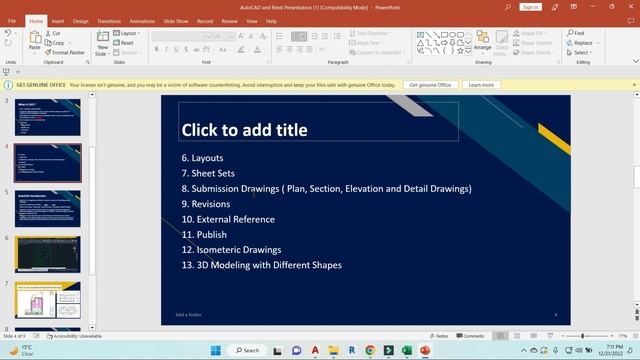The height and width of the screenshot is (360, 640).
Task: Click the 'Click to add title' placeholder
Action: [318, 122]
